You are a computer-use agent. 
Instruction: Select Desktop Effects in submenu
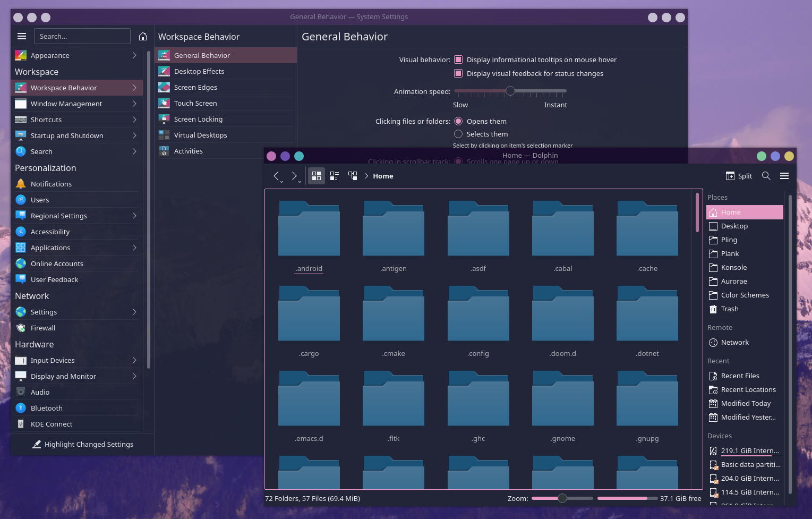(226, 71)
